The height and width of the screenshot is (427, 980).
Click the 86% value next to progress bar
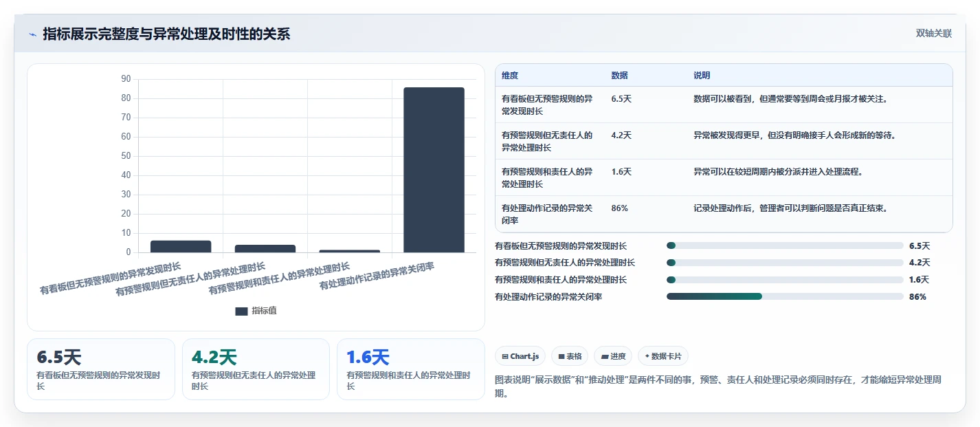(917, 297)
